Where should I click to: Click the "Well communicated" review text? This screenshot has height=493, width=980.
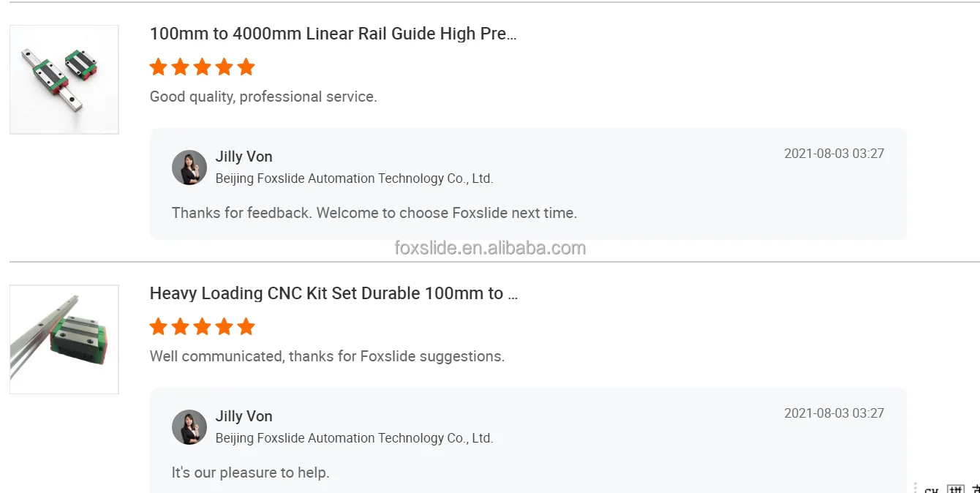[327, 356]
